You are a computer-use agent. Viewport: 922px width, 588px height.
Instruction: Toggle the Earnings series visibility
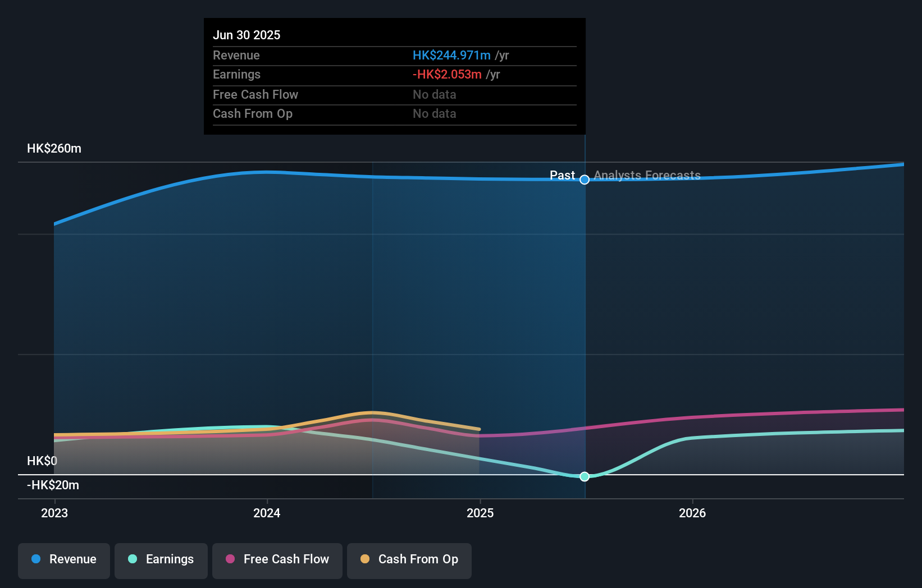click(x=161, y=559)
